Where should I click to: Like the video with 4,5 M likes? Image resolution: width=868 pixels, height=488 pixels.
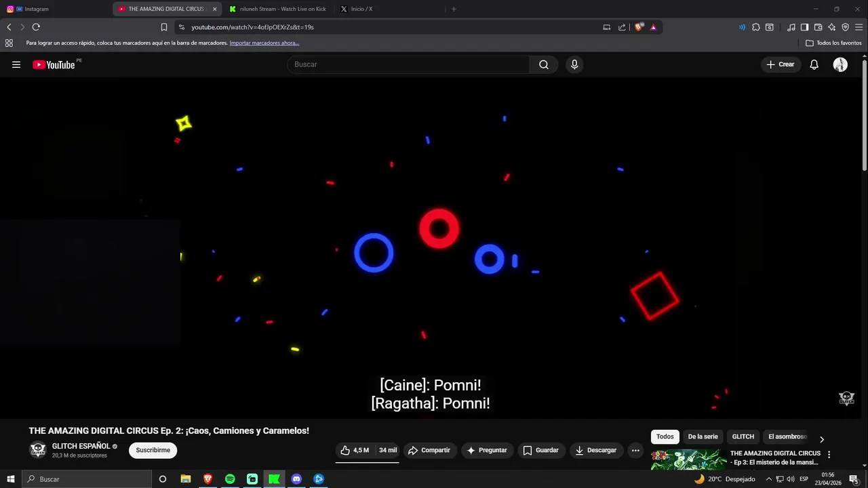point(355,450)
